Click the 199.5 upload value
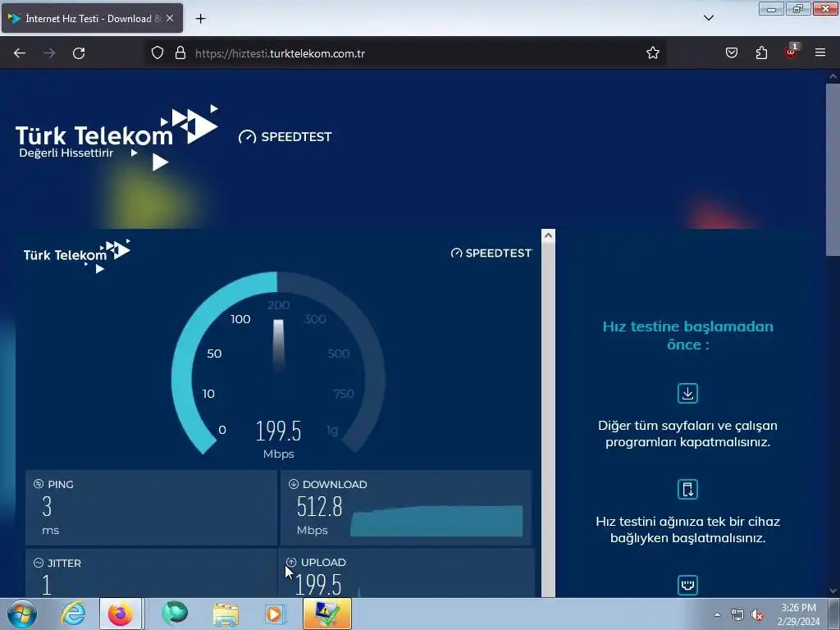The width and height of the screenshot is (840, 630). point(318,585)
